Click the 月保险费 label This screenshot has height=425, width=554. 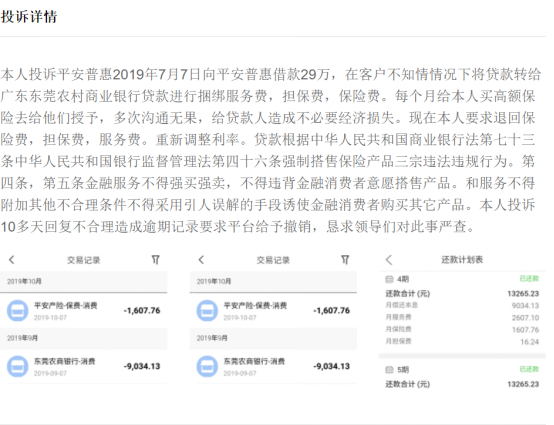[x=399, y=329]
